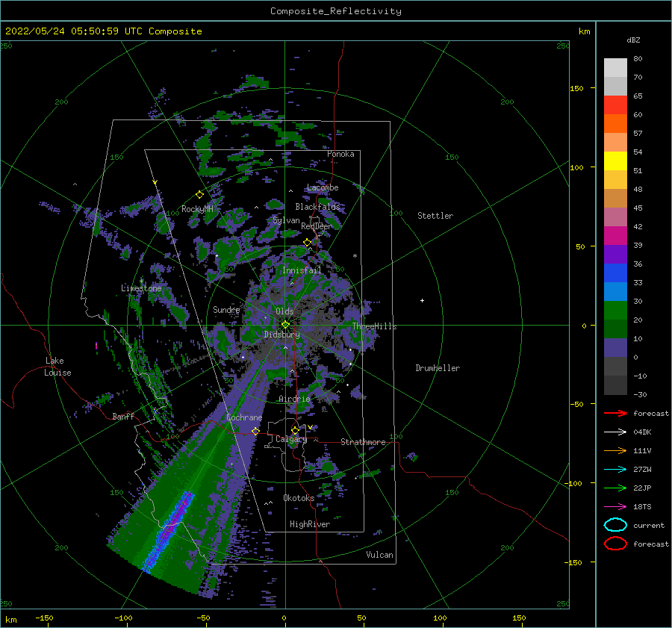Click the Lake Louise label
672x628 pixels.
57,367
